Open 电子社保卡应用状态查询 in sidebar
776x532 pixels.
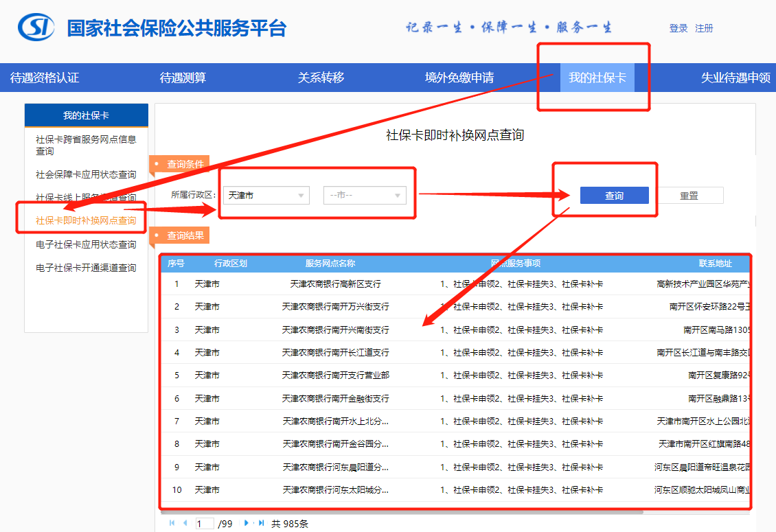(x=86, y=244)
